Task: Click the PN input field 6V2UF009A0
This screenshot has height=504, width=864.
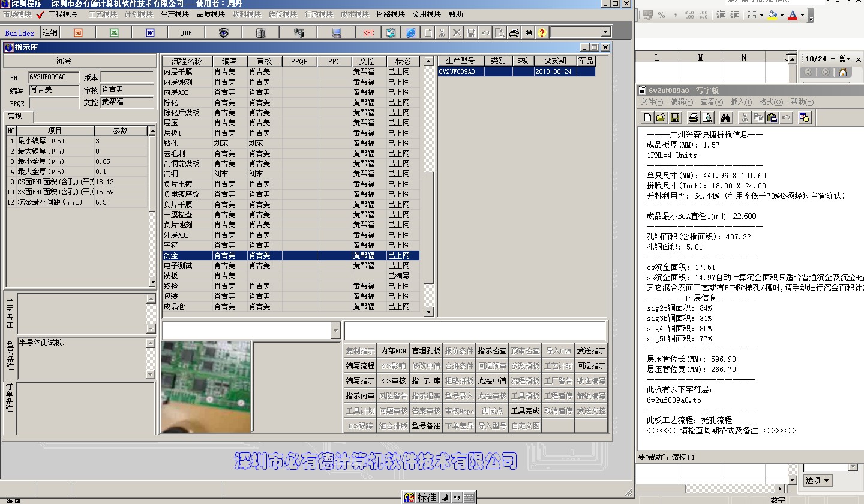Action: [x=54, y=77]
